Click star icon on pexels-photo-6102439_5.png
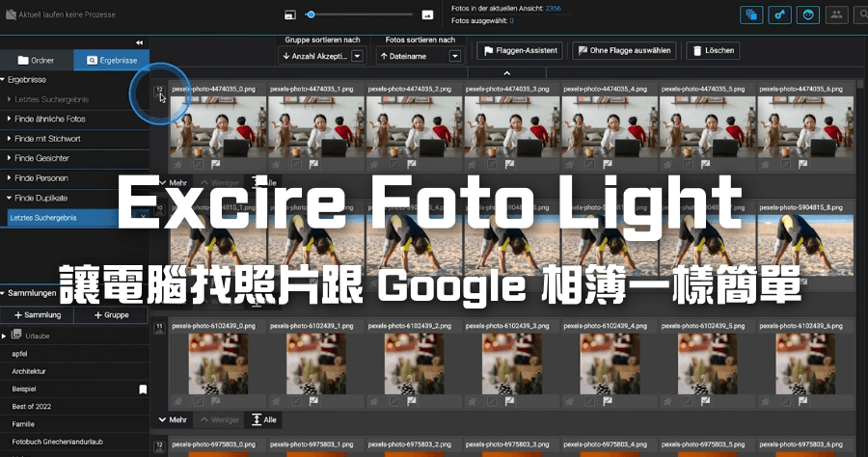 667,401
